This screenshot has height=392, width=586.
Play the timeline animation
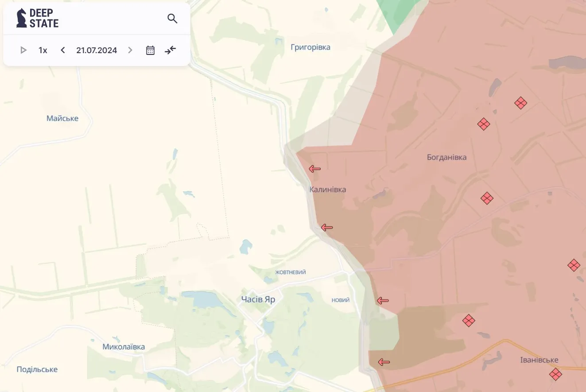(23, 50)
